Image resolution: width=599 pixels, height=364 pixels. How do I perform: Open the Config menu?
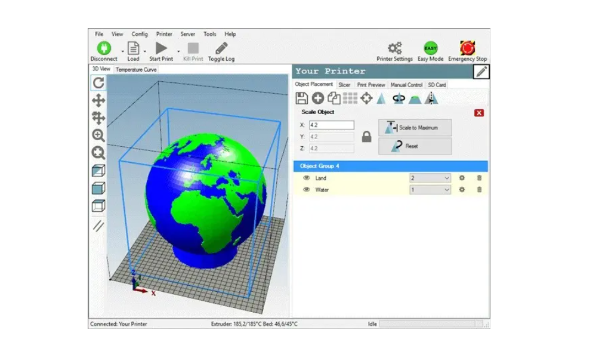click(140, 34)
